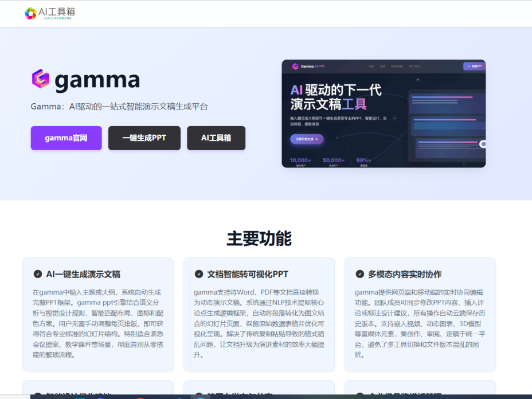Go to AI工具箱 via the dark button
This screenshot has width=532, height=399.
[216, 138]
